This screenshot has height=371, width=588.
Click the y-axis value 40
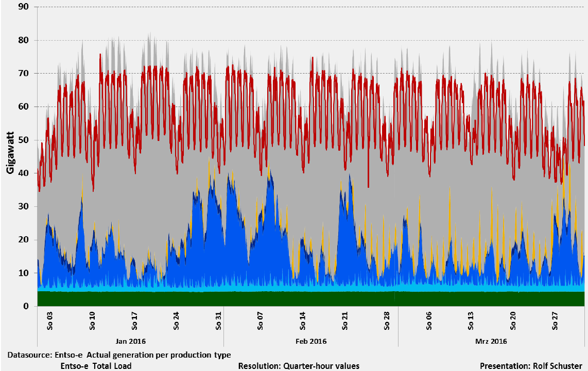[24, 173]
